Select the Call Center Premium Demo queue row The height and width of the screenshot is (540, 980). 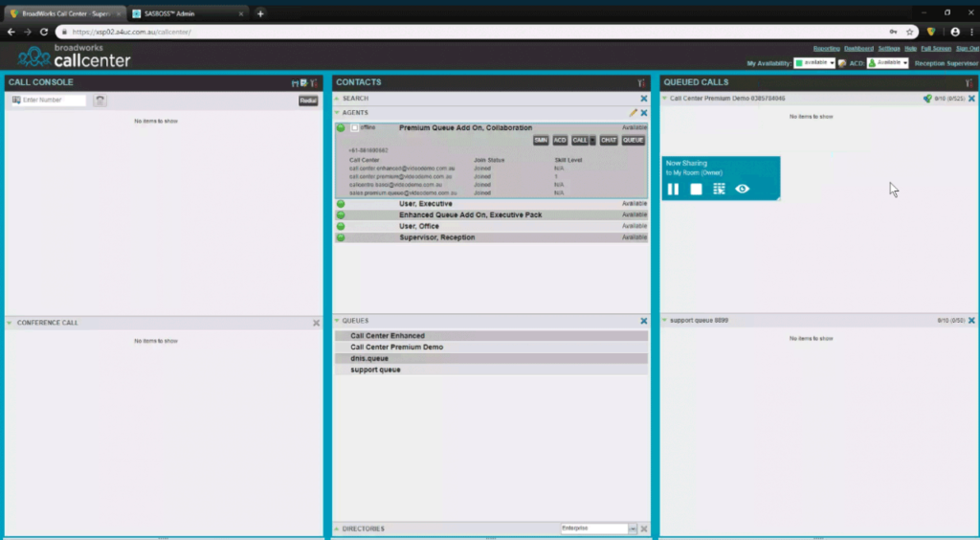click(491, 348)
